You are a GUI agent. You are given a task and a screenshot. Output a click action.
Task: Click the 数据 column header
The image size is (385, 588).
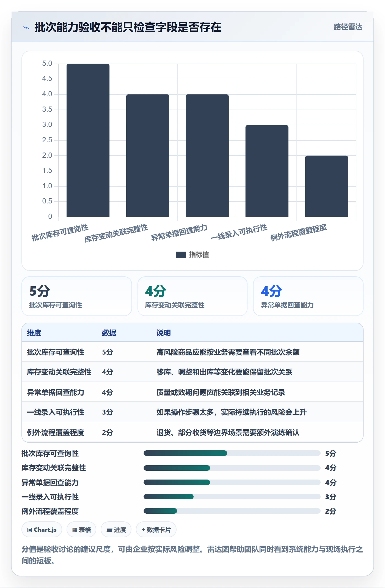pyautogui.click(x=109, y=333)
